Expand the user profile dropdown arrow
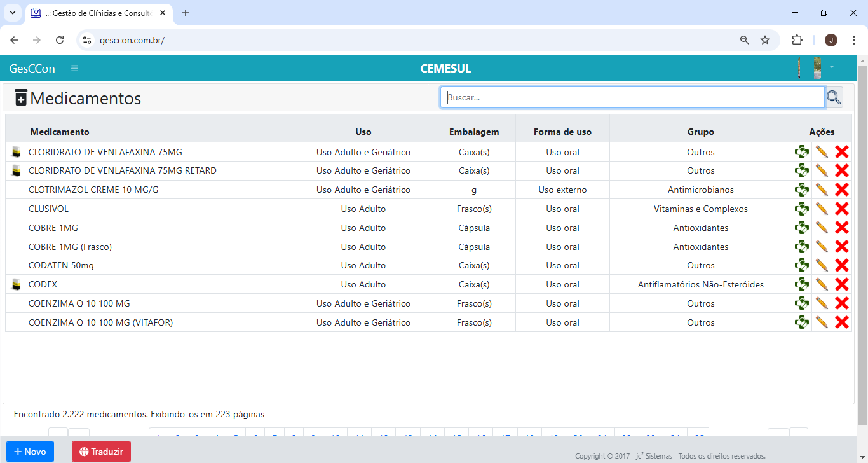 (x=831, y=67)
